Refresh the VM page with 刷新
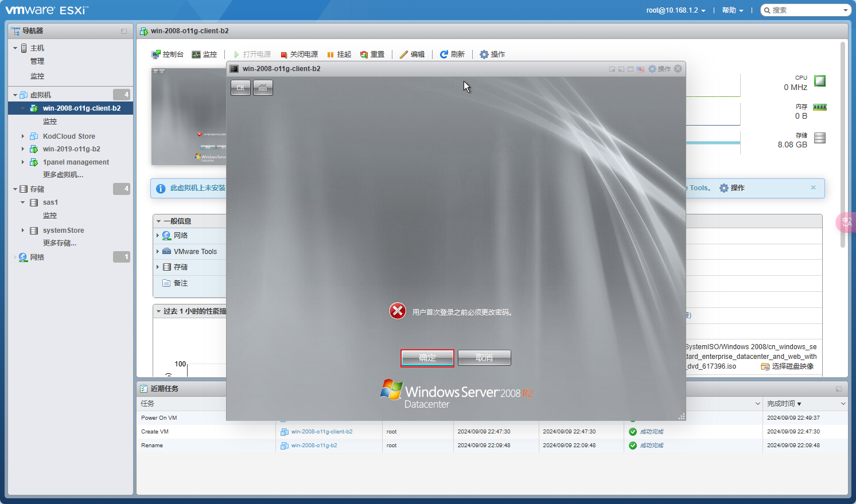Image resolution: width=856 pixels, height=504 pixels. click(452, 54)
